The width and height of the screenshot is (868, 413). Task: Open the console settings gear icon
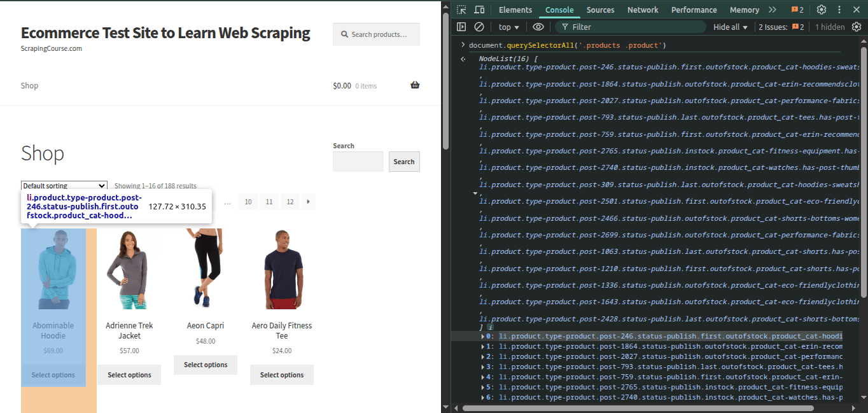click(857, 27)
